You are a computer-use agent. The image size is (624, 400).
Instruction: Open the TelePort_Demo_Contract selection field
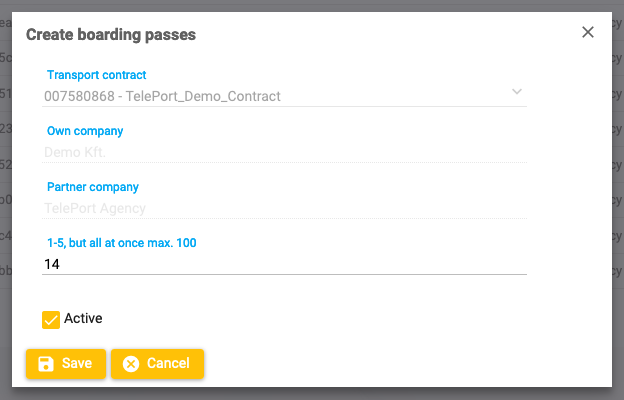270,97
